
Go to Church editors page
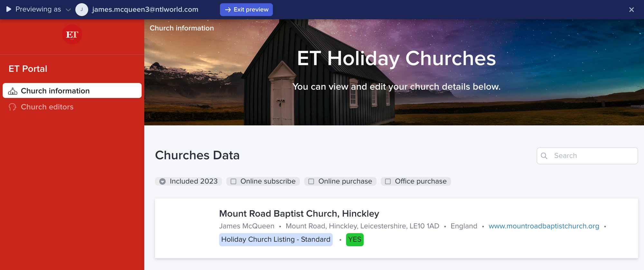coord(47,107)
